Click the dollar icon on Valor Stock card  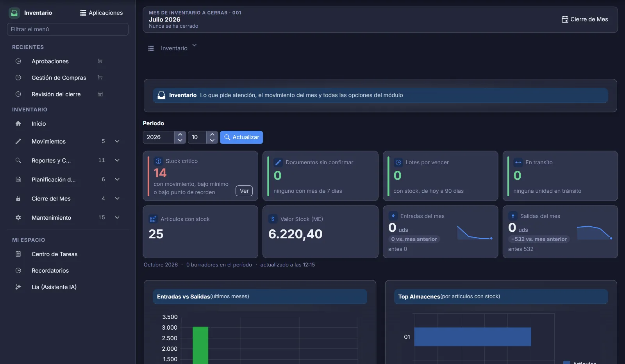click(273, 219)
